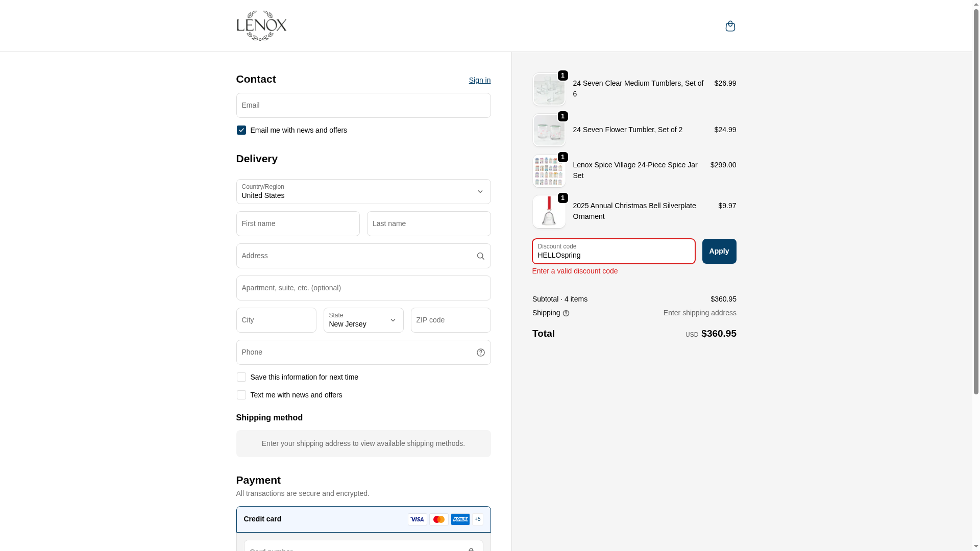Image resolution: width=980 pixels, height=551 pixels.
Task: Open the Country/Region dropdown
Action: [363, 192]
